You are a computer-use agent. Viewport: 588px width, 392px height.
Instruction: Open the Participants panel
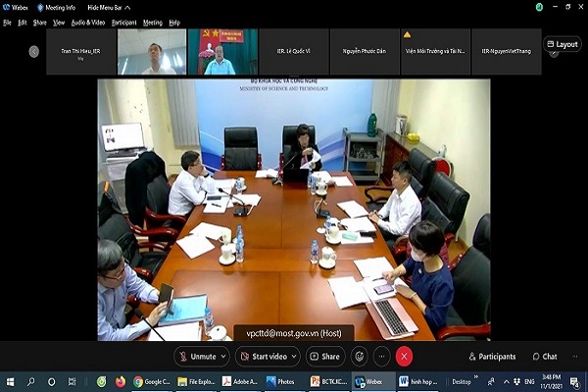[492, 357]
